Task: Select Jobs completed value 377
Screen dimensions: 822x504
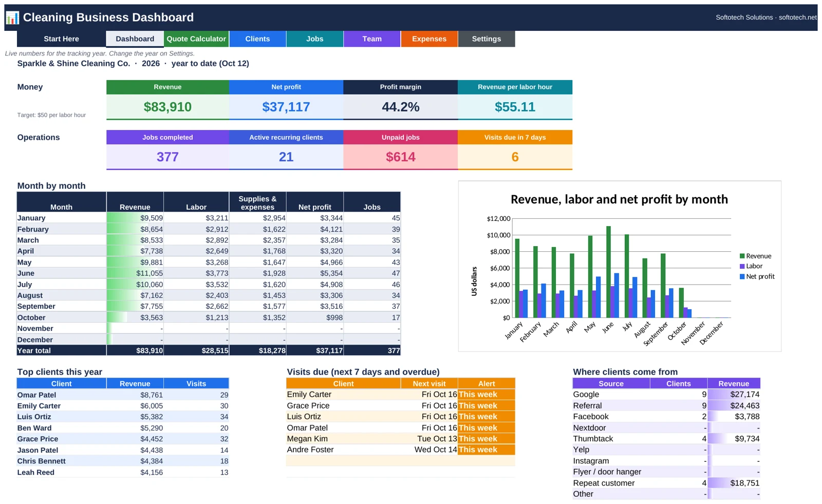Action: [167, 157]
